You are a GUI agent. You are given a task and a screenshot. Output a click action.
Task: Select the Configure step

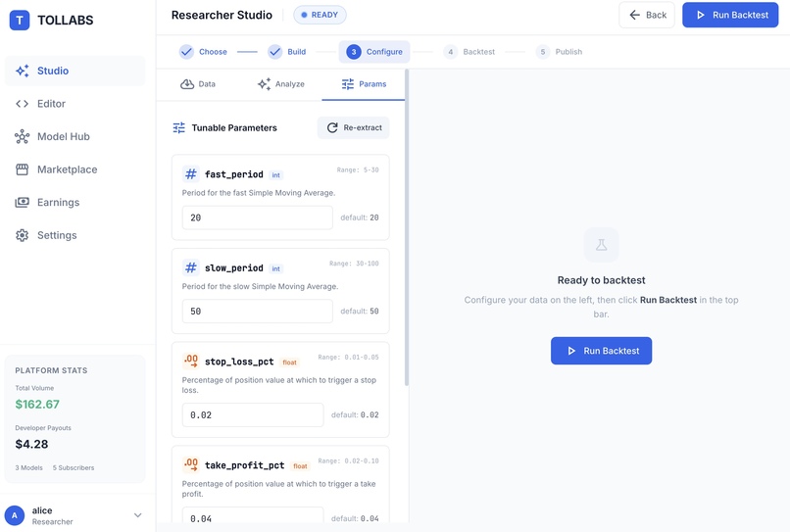(x=374, y=52)
